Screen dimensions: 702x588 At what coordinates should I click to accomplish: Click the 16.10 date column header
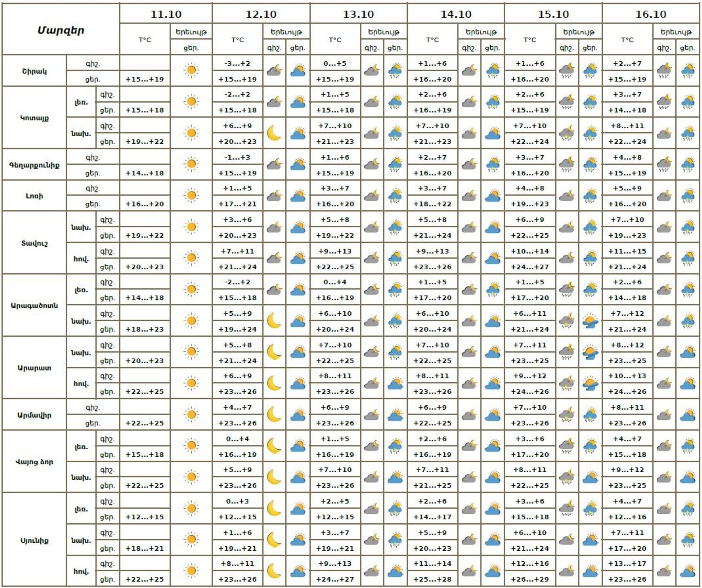[x=651, y=14]
